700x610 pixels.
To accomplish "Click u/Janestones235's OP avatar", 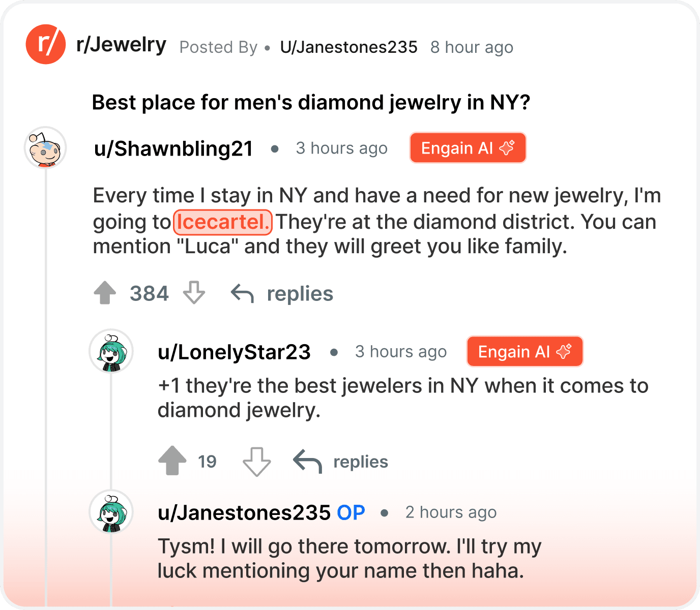I will tap(111, 512).
